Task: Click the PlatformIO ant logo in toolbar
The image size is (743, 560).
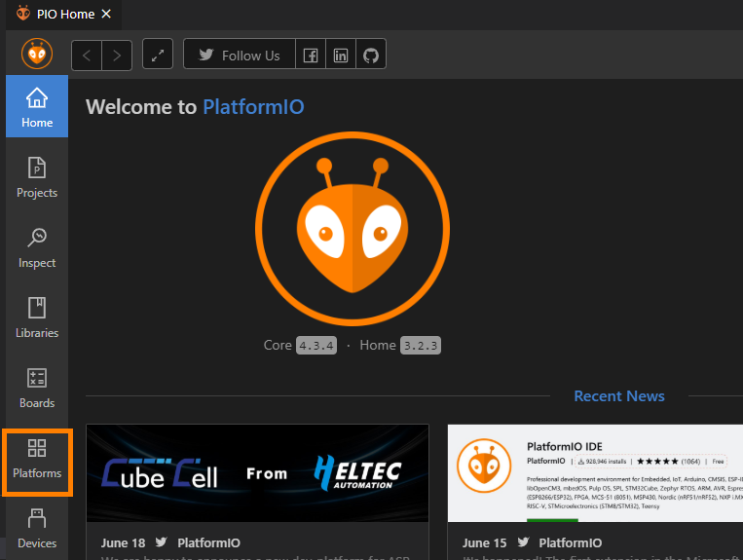Action: point(37,54)
